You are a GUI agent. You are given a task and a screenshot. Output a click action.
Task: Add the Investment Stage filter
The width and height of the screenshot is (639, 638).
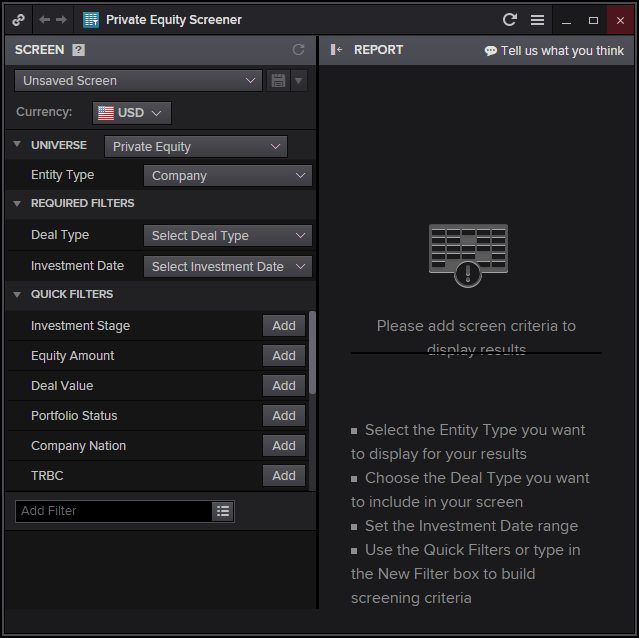(x=284, y=326)
